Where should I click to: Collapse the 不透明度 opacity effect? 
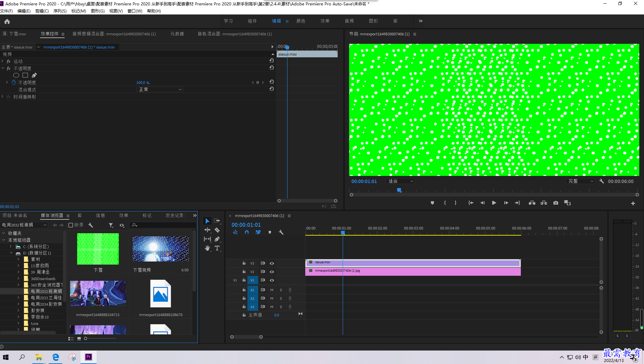(x=3, y=68)
